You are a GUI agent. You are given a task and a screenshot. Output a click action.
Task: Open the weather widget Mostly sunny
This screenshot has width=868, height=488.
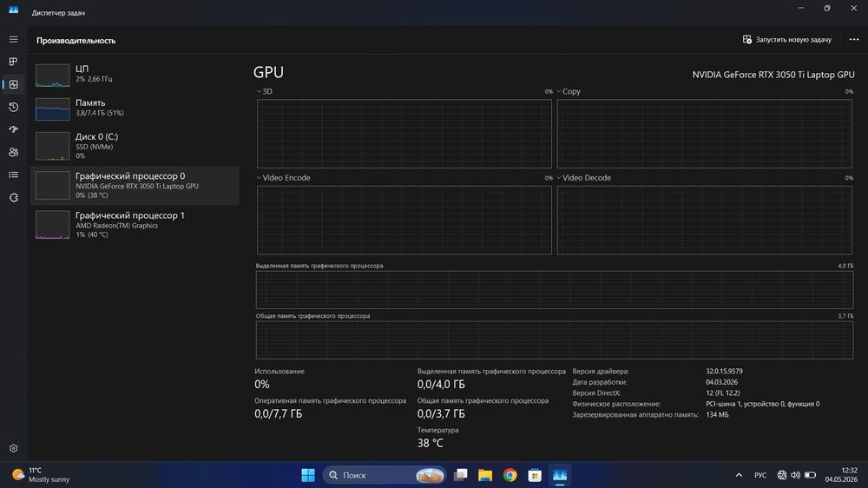[42, 475]
